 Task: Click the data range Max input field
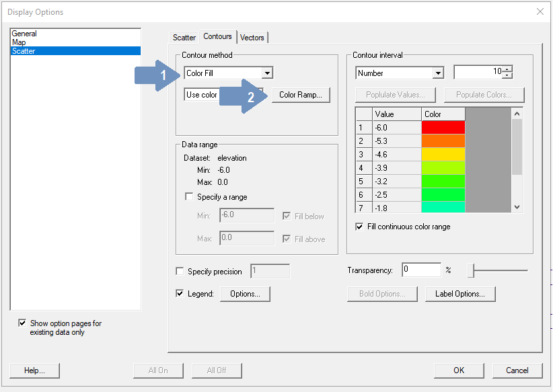247,238
